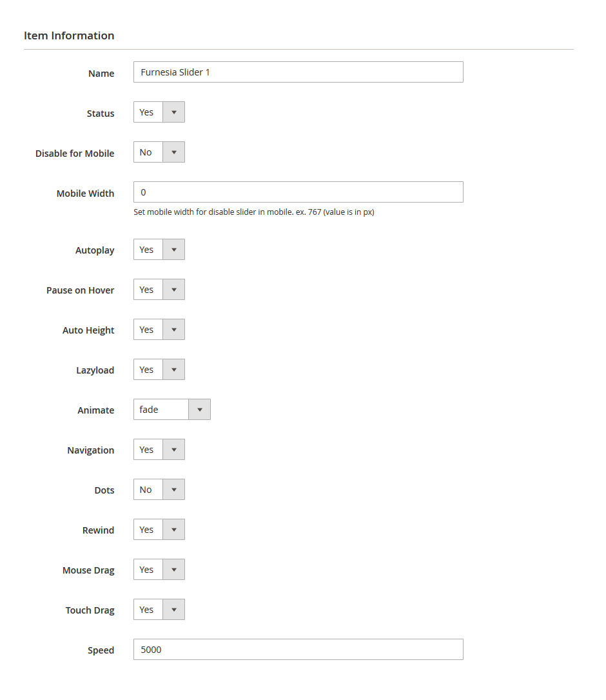Expand the Lazyload dropdown
Viewport: 606px width, 700px height.
coord(159,370)
